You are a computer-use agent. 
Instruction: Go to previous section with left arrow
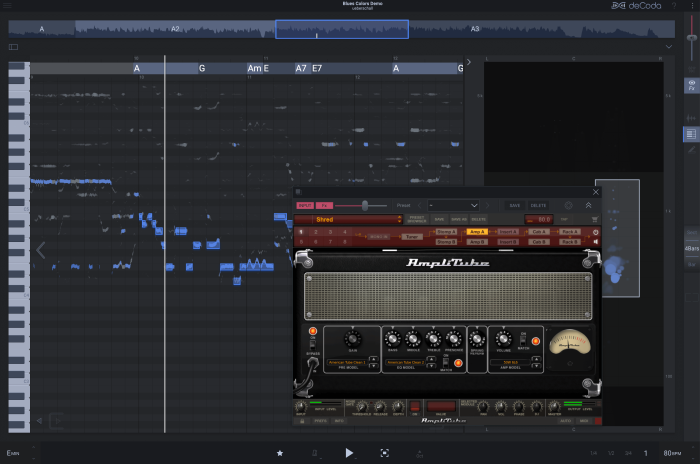[41, 250]
